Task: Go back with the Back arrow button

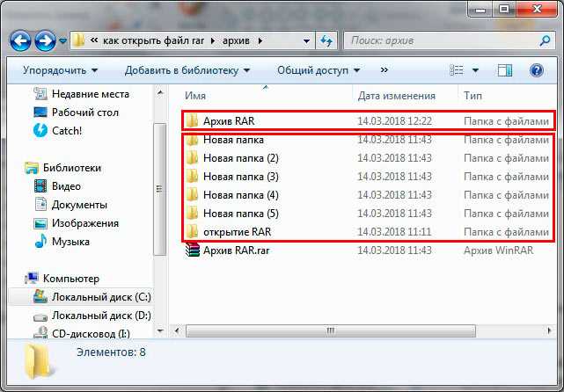Action: [x=20, y=41]
